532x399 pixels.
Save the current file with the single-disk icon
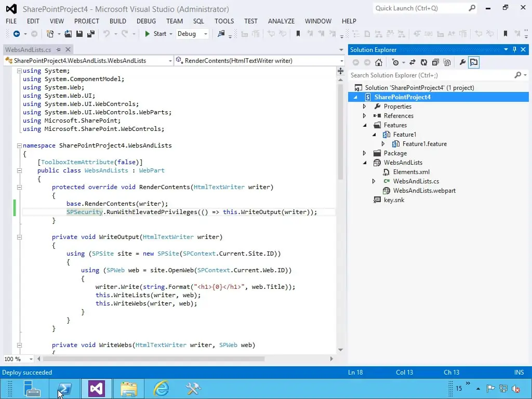[x=79, y=34]
